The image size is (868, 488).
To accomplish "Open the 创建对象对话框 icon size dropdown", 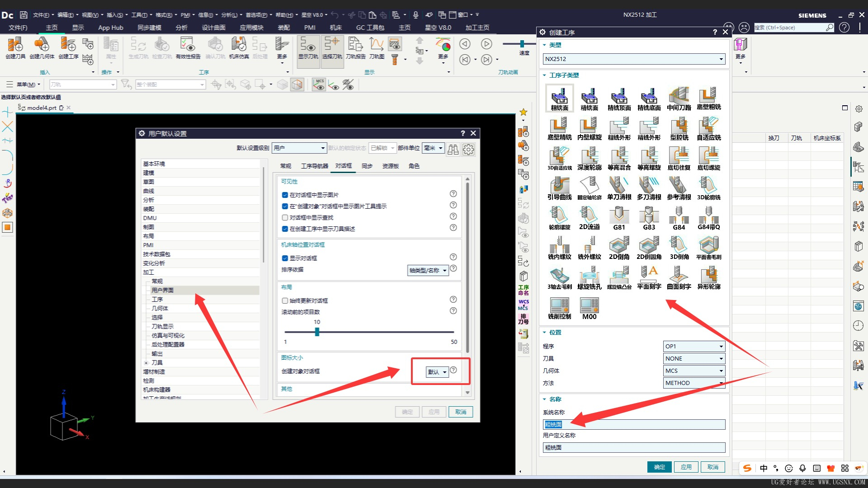I will [437, 372].
